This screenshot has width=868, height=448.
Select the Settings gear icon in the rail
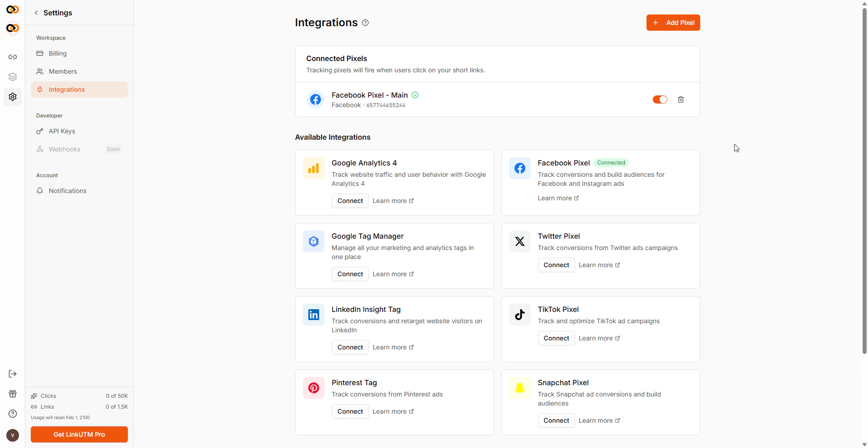13,97
